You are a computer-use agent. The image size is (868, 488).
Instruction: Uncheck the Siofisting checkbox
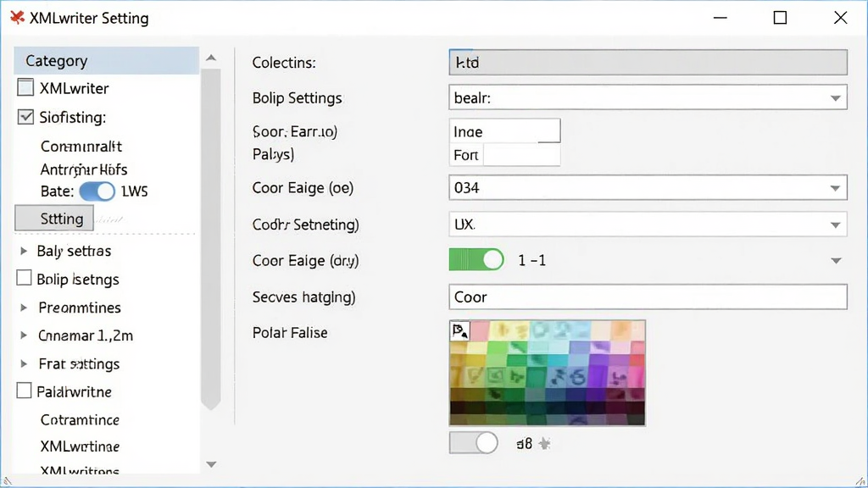pos(25,117)
